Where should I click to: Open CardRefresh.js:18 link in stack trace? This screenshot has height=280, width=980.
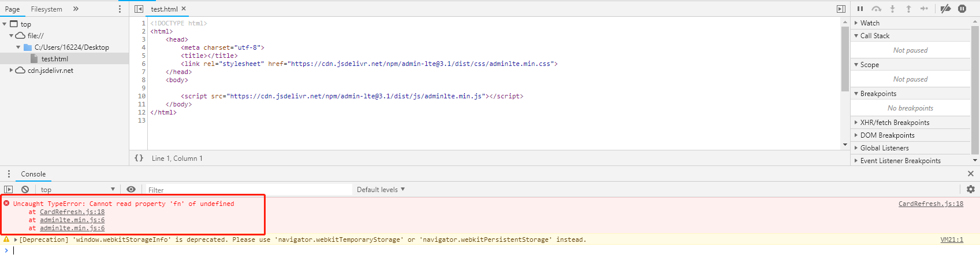pos(72,212)
